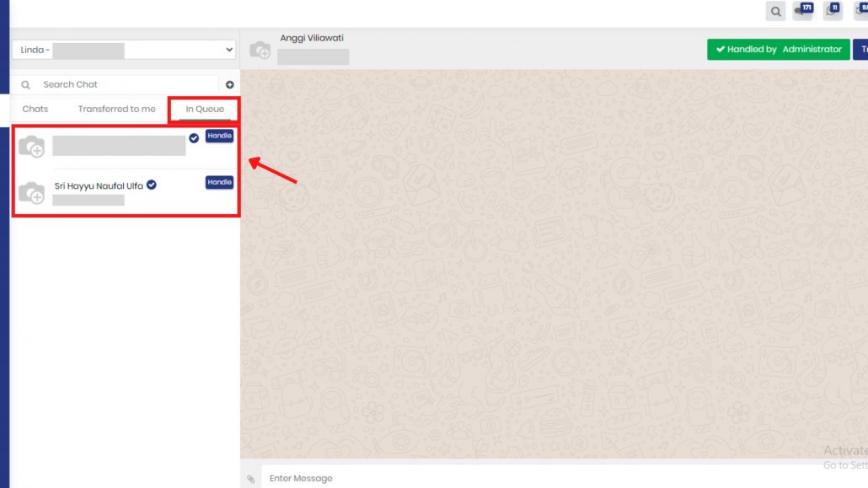868x488 pixels.
Task: Click avatar of first queued contact
Action: point(31,147)
